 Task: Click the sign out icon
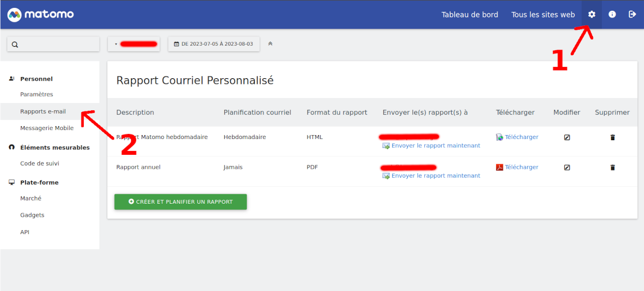[632, 15]
